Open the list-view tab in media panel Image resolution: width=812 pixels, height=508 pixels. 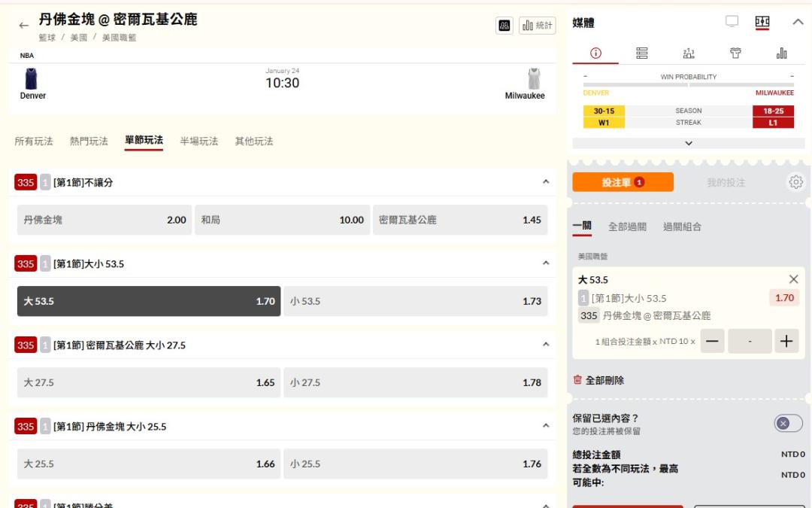[641, 53]
